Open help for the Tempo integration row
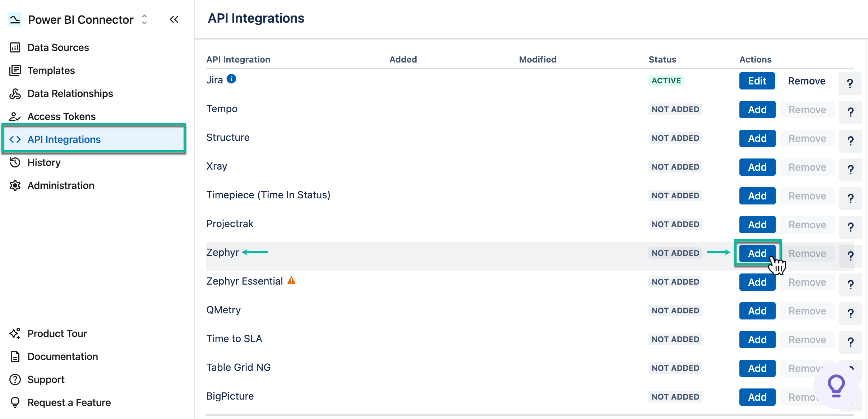Image resolution: width=868 pixels, height=419 pixels. pyautogui.click(x=851, y=112)
